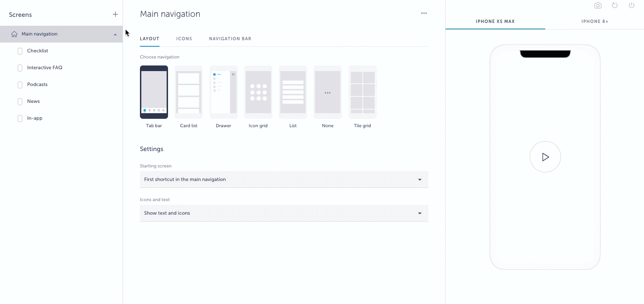
Task: Click the power icon above preview
Action: coord(631,6)
